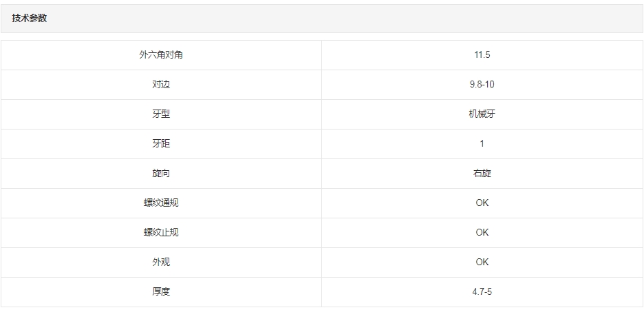Select the 9.8-10 value
The height and width of the screenshot is (310, 644).
pyautogui.click(x=482, y=84)
